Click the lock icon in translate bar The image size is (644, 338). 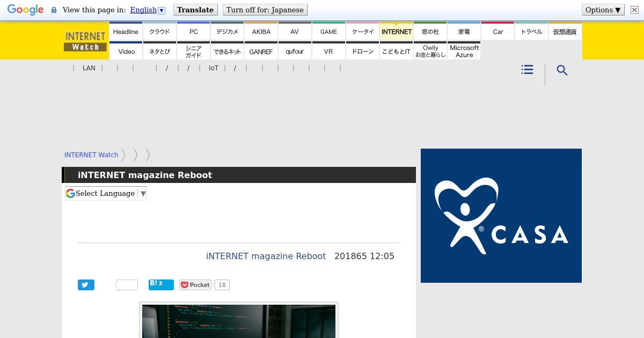54,10
